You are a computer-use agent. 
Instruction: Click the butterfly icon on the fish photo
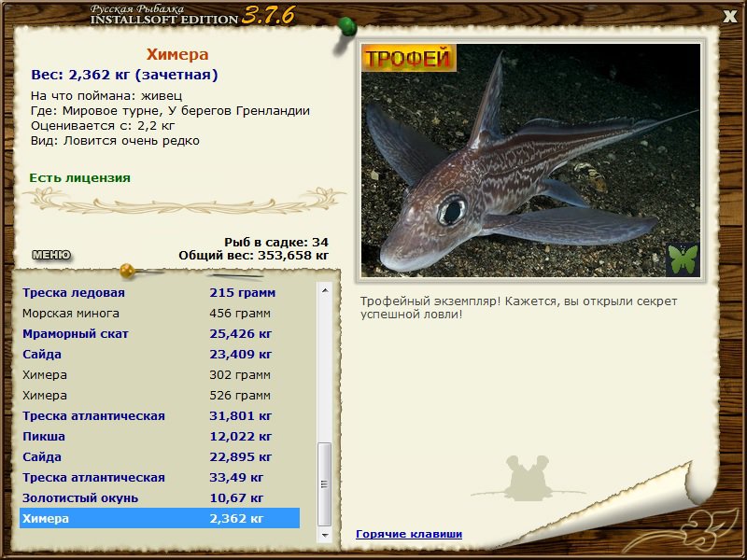684,259
